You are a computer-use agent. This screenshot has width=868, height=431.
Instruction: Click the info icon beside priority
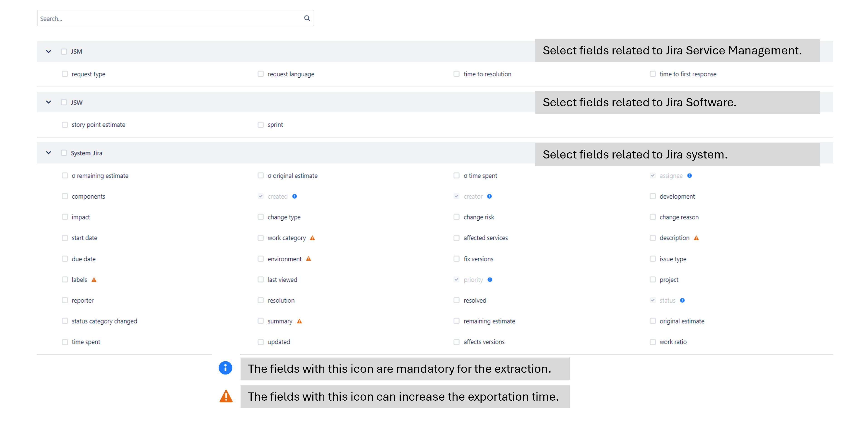[x=490, y=280]
